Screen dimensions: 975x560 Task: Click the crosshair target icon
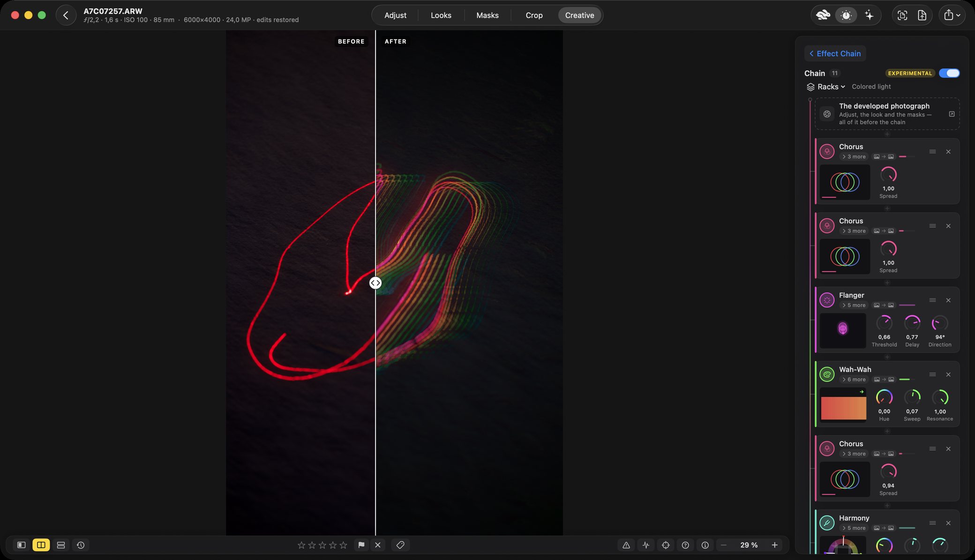(666, 545)
